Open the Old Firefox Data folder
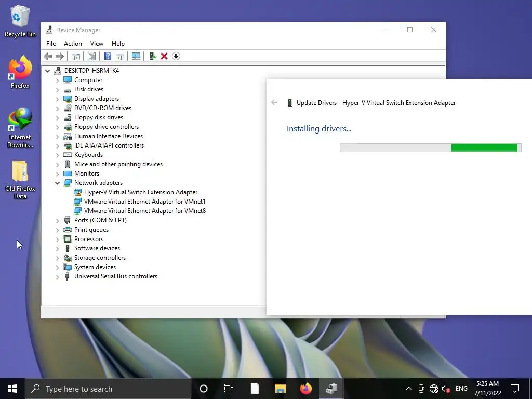532x399 pixels. pyautogui.click(x=20, y=180)
